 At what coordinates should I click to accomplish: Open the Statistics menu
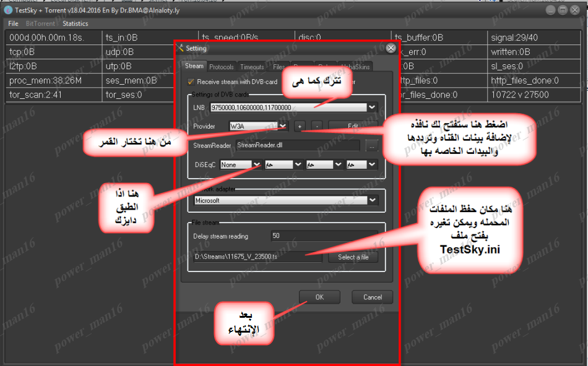tap(75, 23)
